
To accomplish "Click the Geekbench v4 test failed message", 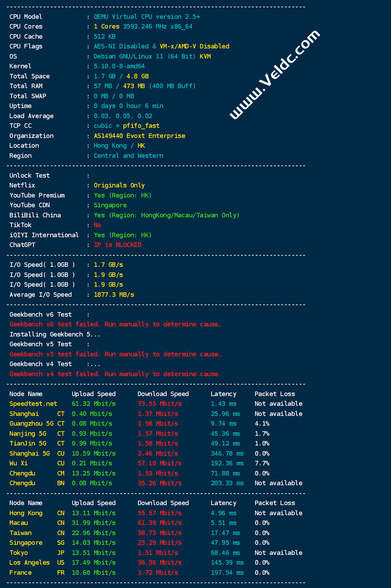I will click(115, 374).
